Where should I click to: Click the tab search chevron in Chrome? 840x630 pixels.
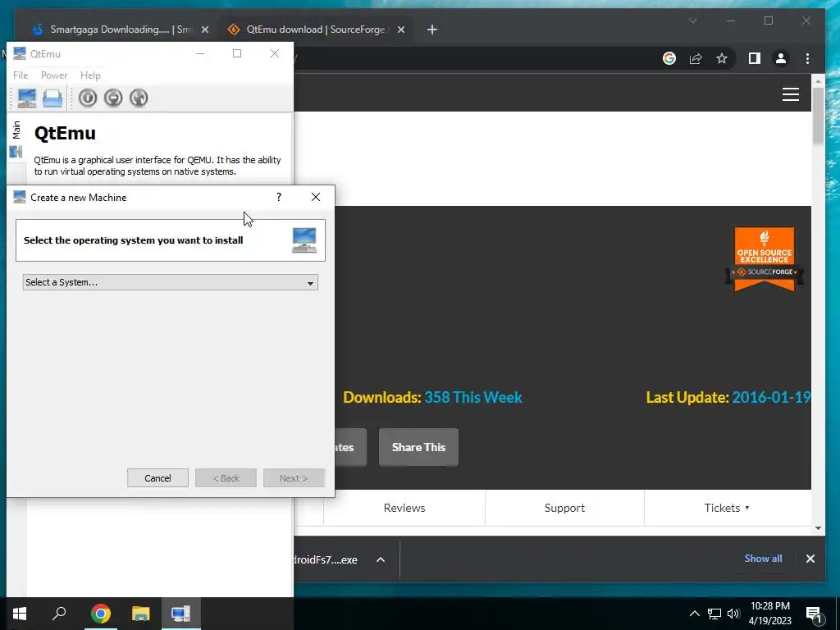pos(692,21)
